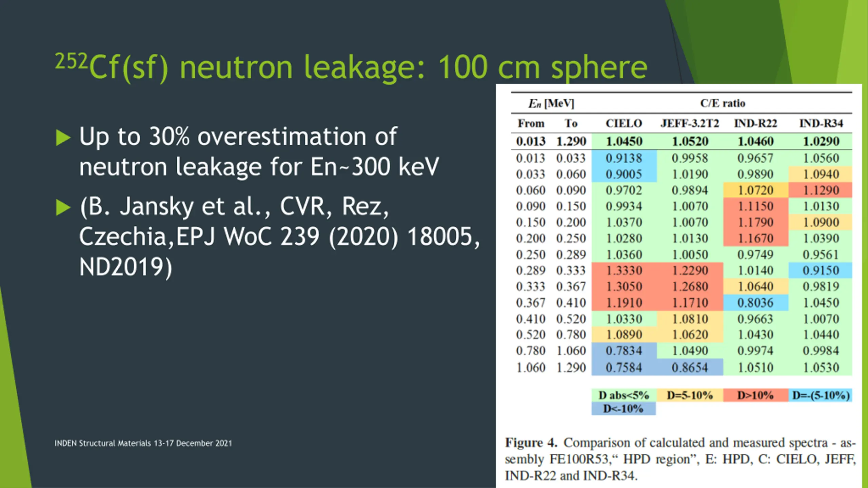Click the bullet line 'neutron leakage for En~300 keV'
868x488 pixels.
pyautogui.click(x=259, y=167)
